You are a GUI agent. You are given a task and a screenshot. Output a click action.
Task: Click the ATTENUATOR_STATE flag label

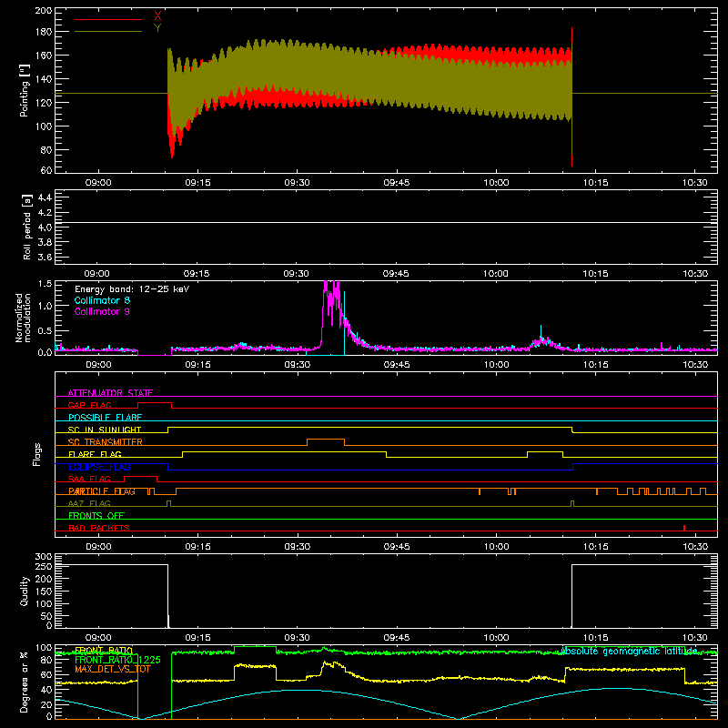pos(110,393)
